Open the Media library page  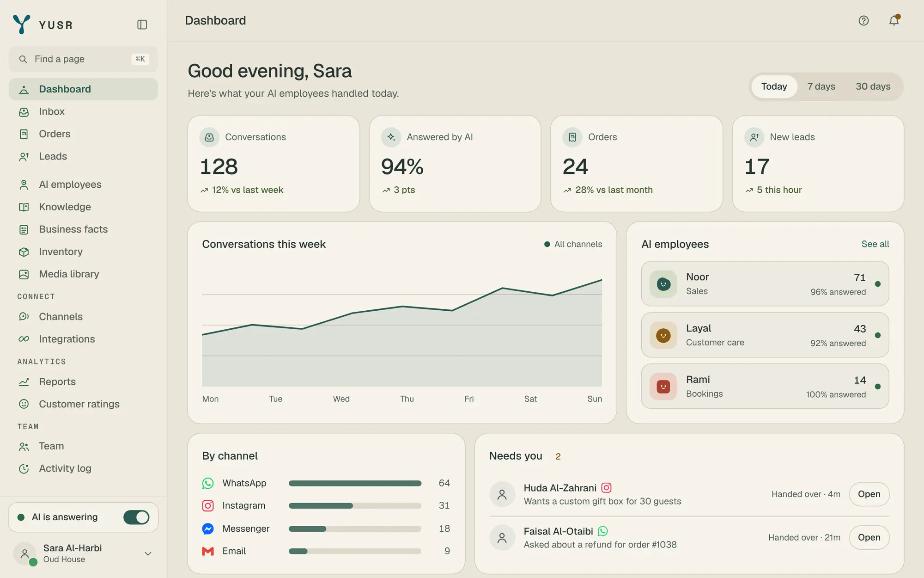click(83, 274)
